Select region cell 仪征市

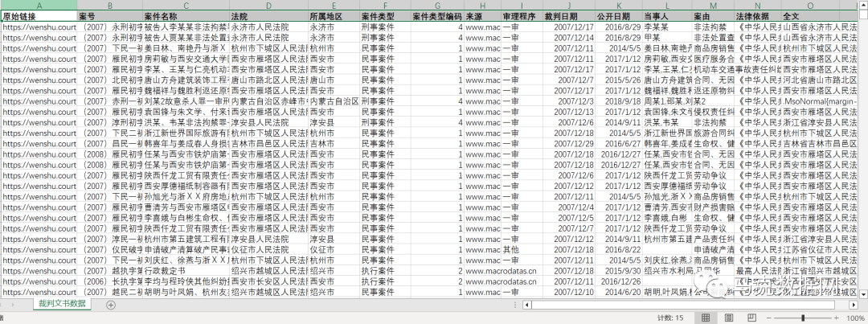click(x=334, y=250)
